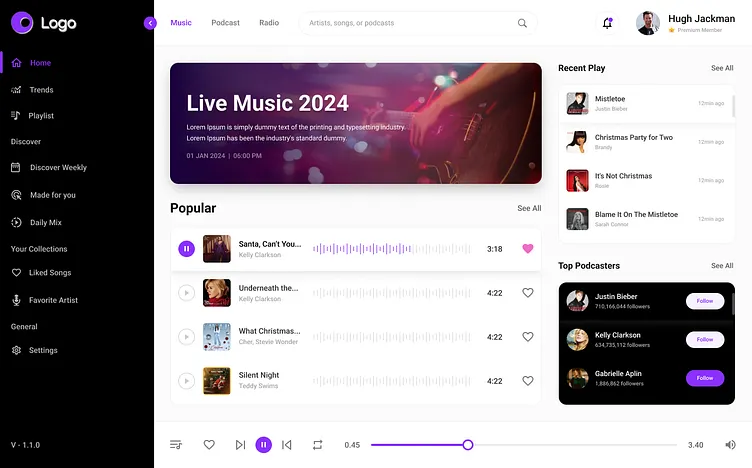Click the notification bell icon
This screenshot has height=468, width=752.
pyautogui.click(x=607, y=23)
